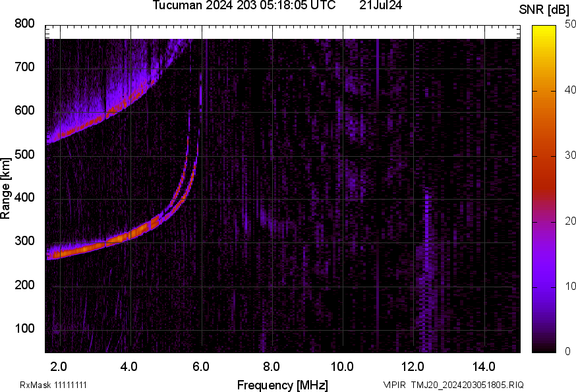
Task: Click the frequency axis tick '2.0'
Action: pos(59,367)
